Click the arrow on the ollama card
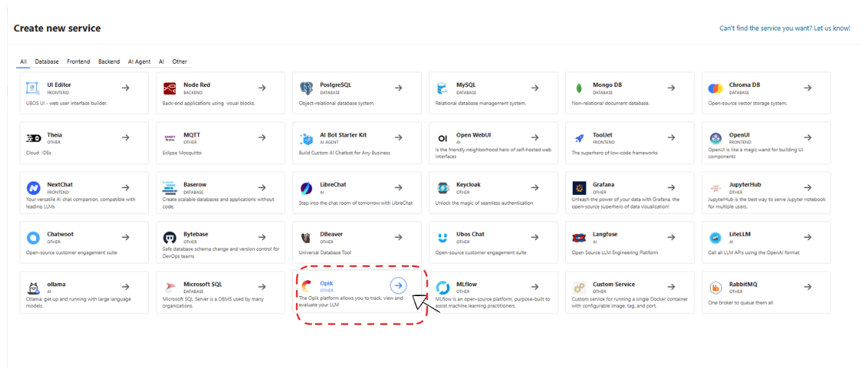This screenshot has width=868, height=375. coord(126,287)
